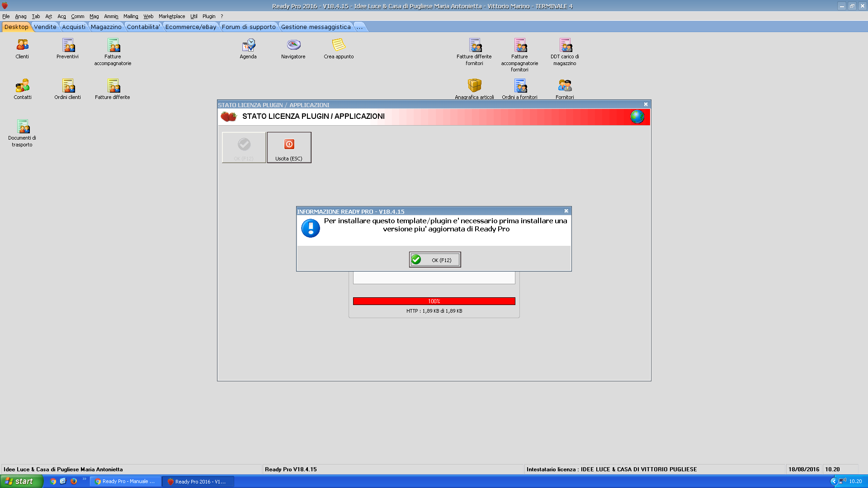
Task: Open the Web menu
Action: pyautogui.click(x=148, y=16)
